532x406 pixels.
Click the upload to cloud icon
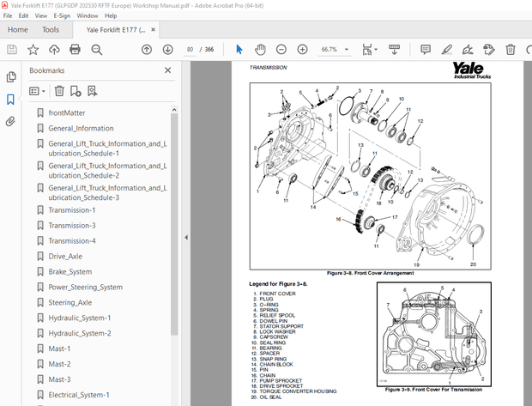(54, 50)
